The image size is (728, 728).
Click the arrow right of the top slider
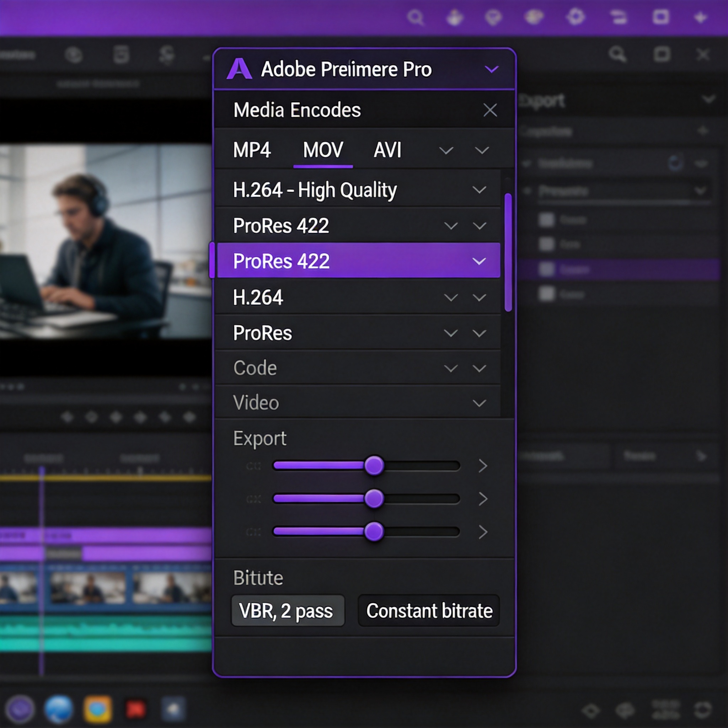(x=483, y=466)
